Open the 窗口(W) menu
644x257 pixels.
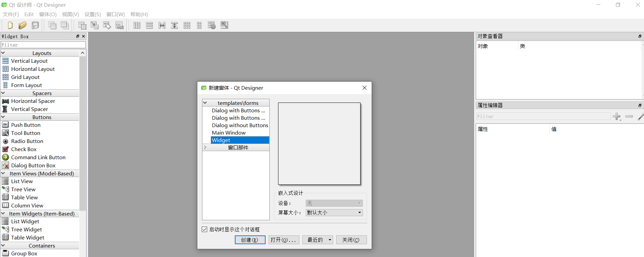point(116,14)
